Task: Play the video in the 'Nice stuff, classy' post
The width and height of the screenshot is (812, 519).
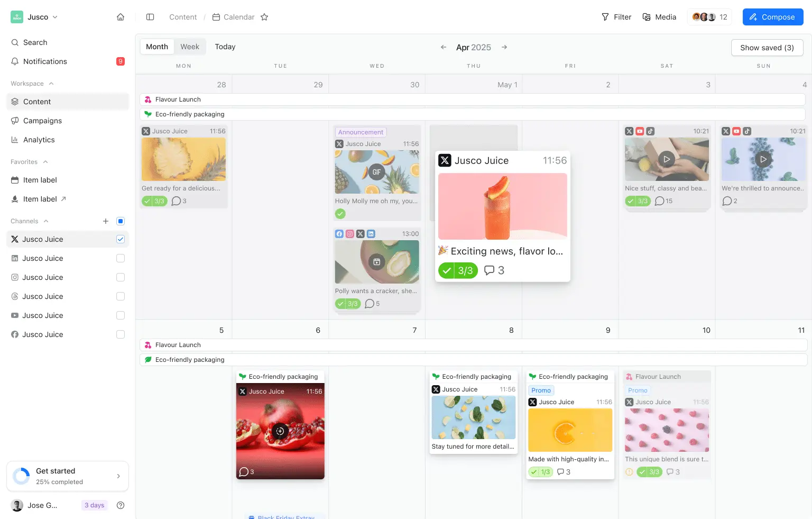Action: click(667, 159)
